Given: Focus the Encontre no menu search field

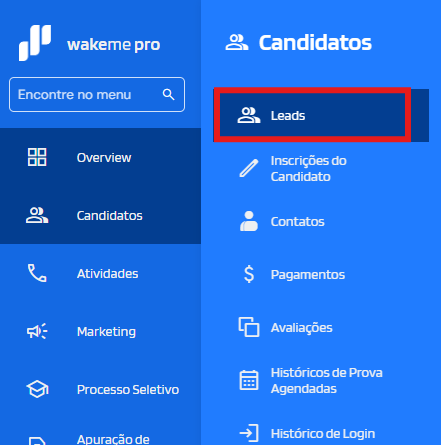Looking at the screenshot, I should pyautogui.click(x=97, y=95).
